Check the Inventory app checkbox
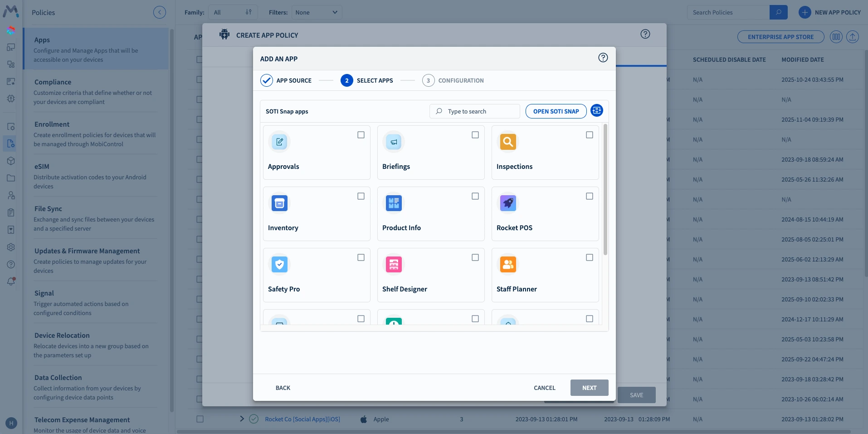The width and height of the screenshot is (868, 434). coord(361,196)
